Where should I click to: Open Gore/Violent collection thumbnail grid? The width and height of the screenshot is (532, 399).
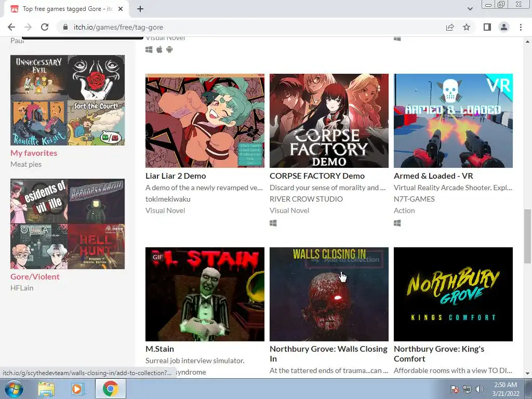(68, 224)
